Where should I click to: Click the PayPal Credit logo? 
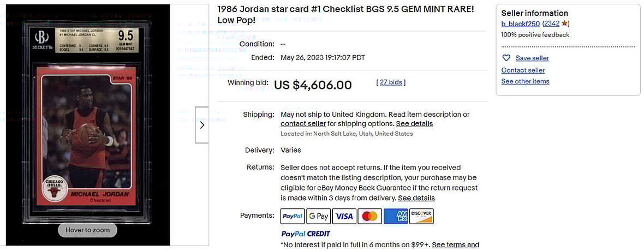[306, 234]
